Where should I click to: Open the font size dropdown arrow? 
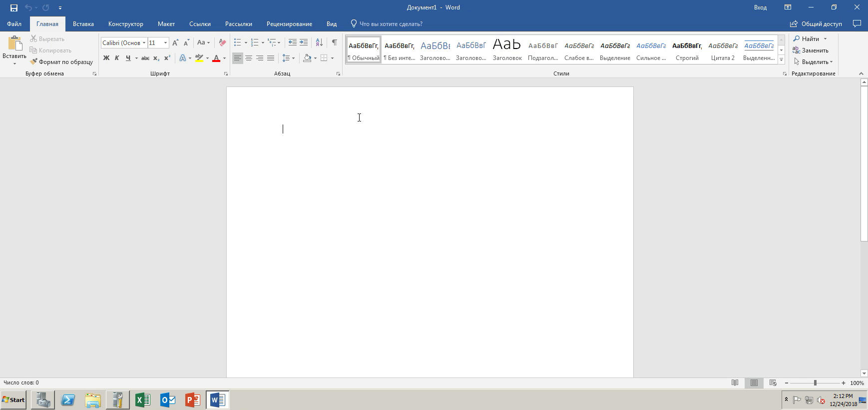tap(165, 42)
